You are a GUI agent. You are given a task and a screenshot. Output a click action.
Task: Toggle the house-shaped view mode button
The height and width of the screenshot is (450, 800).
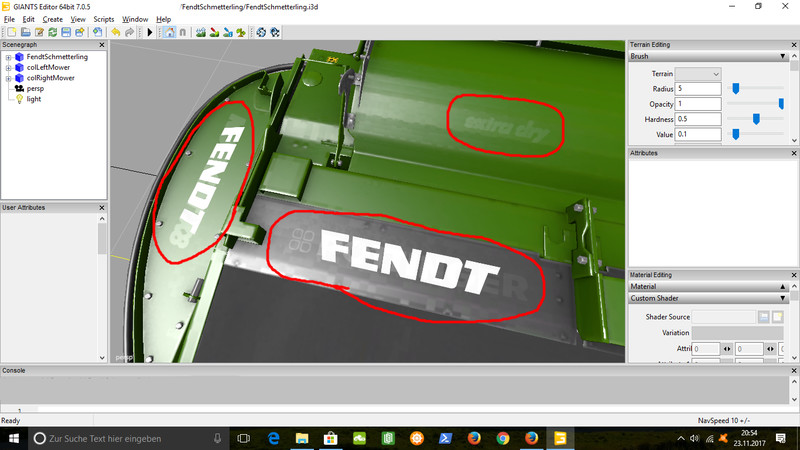coord(168,32)
